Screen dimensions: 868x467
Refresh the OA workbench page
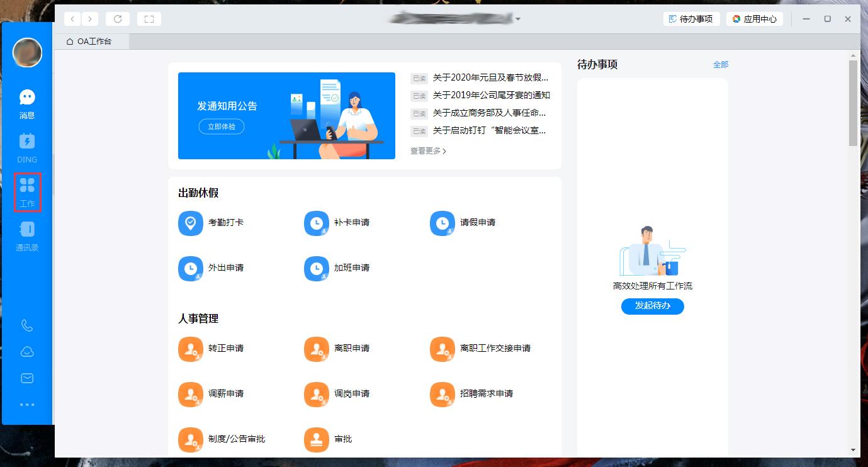click(x=118, y=18)
